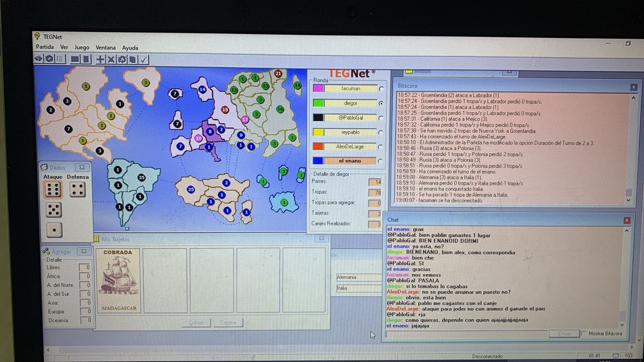644x362 pixels.
Task: Open the Partida menu
Action: pyautogui.click(x=45, y=47)
